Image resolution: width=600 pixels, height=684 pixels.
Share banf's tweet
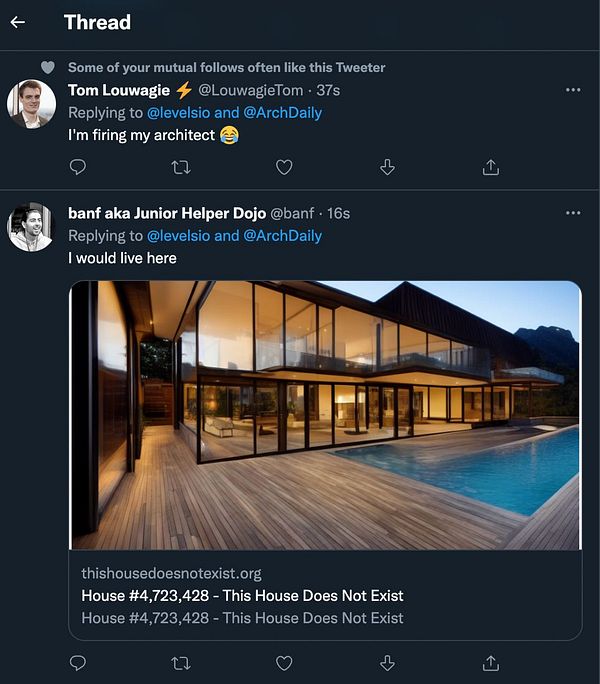(490, 663)
